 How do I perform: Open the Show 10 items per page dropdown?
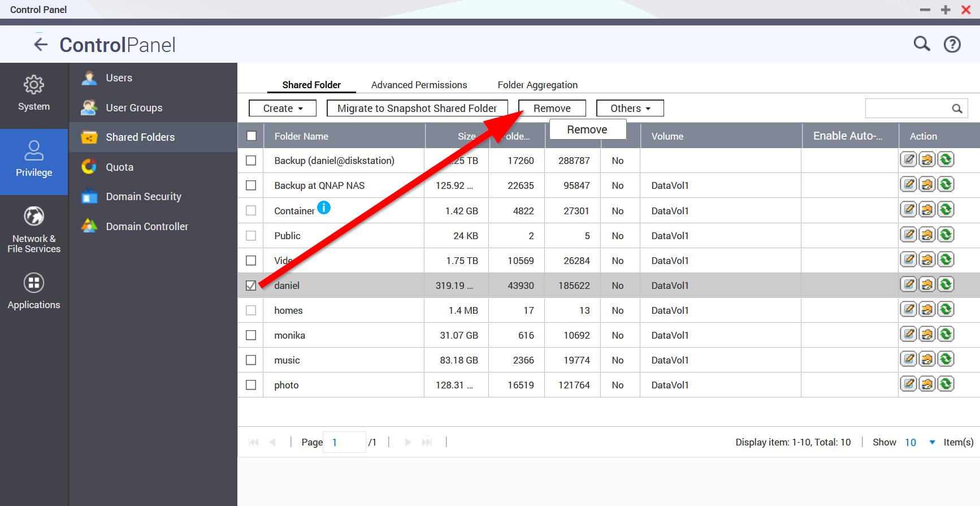[x=920, y=442]
